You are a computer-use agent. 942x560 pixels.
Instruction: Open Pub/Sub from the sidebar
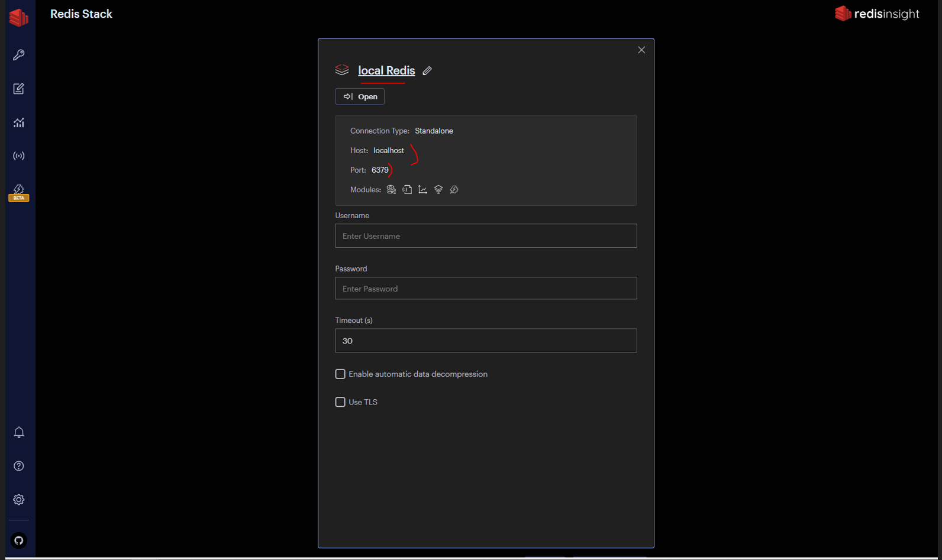[19, 156]
